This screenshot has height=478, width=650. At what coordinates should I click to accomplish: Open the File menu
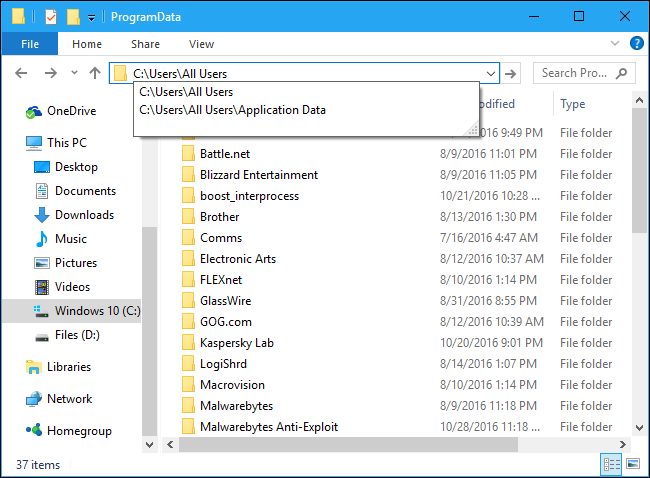click(x=29, y=44)
